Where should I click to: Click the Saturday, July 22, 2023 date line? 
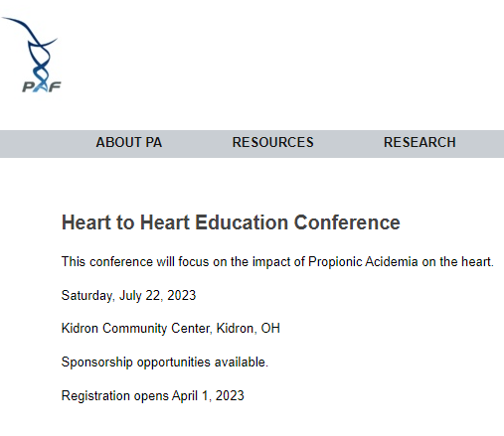[x=128, y=295]
